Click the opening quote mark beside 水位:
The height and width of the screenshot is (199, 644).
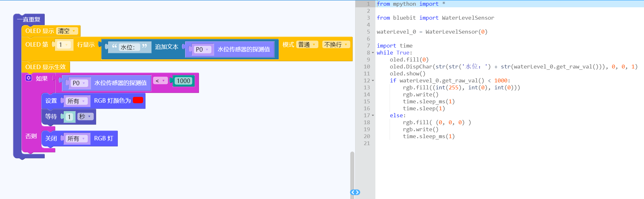coord(114,47)
